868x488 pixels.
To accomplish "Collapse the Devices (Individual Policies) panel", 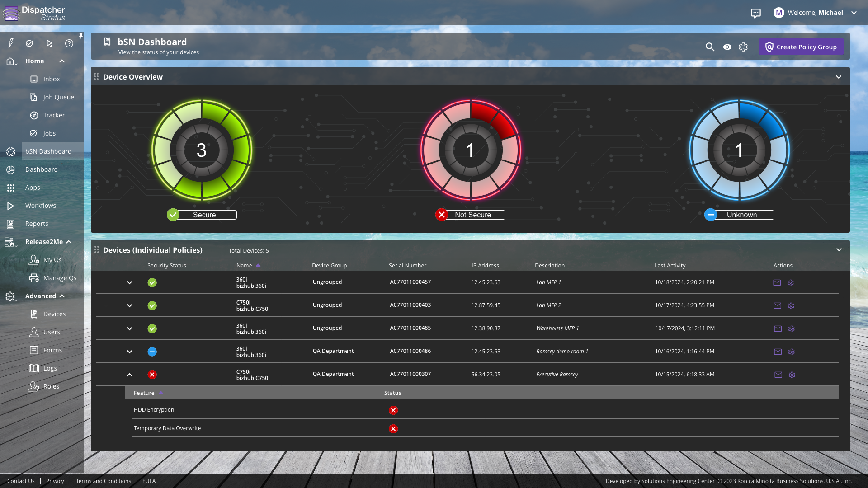I will point(839,250).
